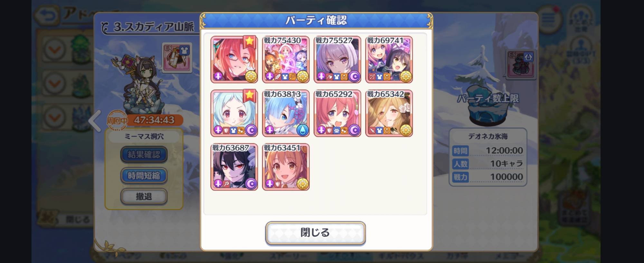The image size is (644, 263).
Task: Click the 時間短縮 time reduction button
Action: [x=144, y=176]
